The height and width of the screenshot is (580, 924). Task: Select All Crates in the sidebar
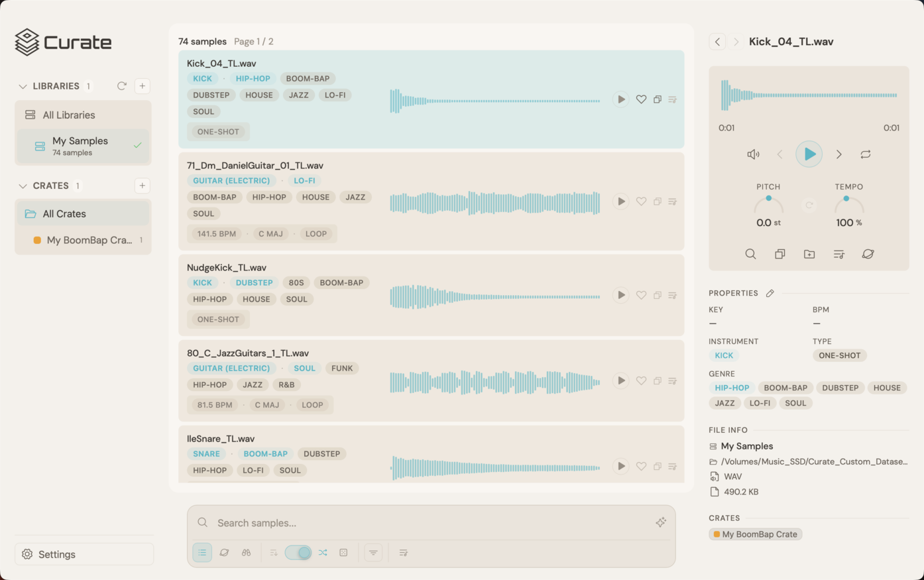coord(64,213)
